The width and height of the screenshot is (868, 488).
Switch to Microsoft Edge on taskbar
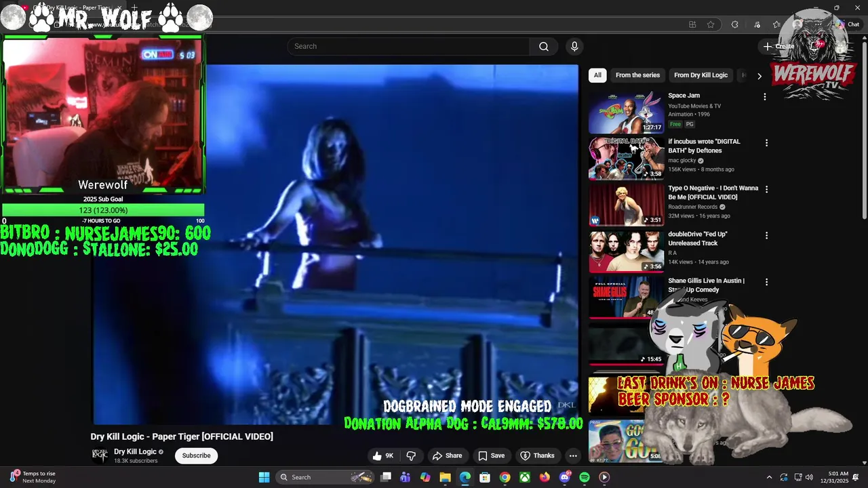point(465,477)
